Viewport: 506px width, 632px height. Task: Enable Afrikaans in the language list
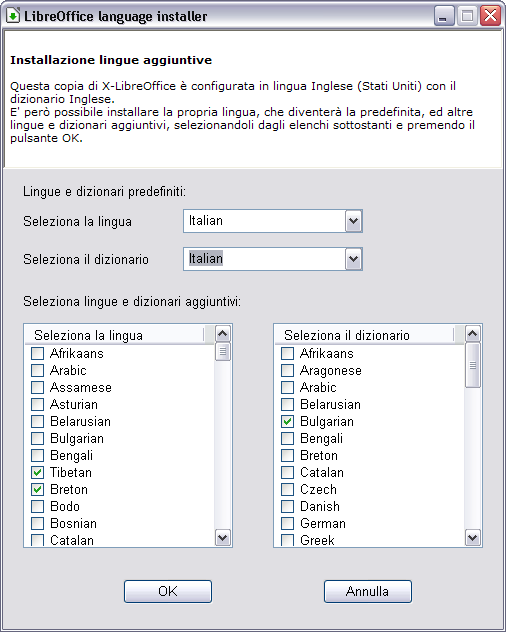tap(37, 353)
